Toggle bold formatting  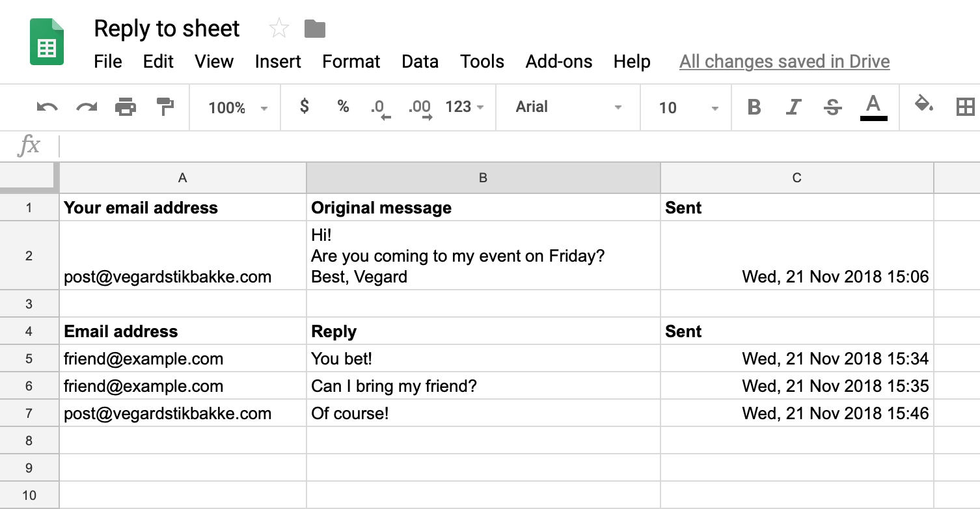tap(754, 107)
